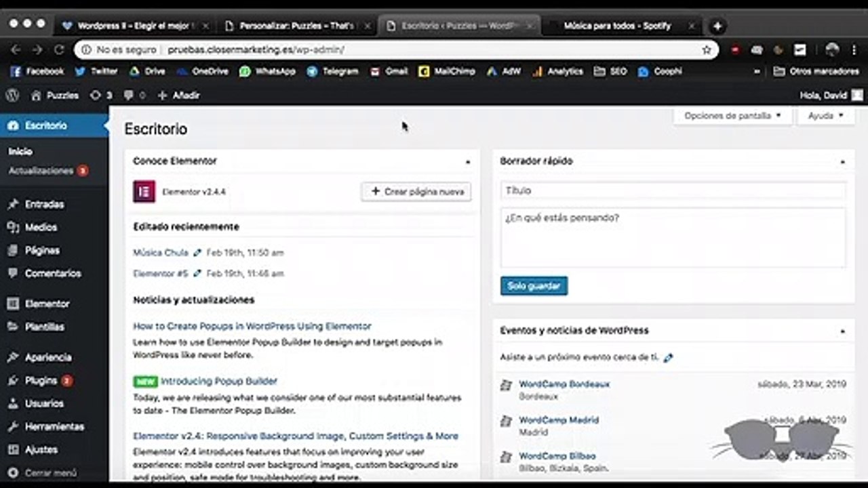The image size is (868, 488).
Task: Collapse the Conoce Elementor panel
Action: coord(467,162)
